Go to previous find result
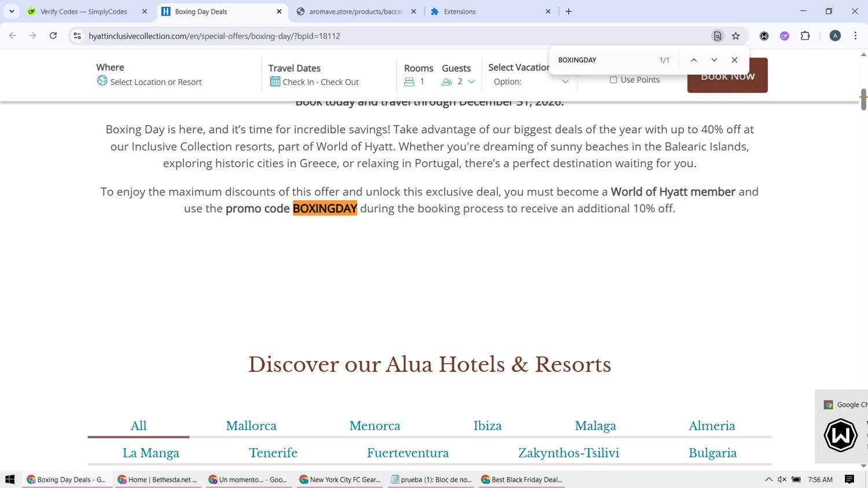Screen dimensions: 868x488 pyautogui.click(x=694, y=60)
